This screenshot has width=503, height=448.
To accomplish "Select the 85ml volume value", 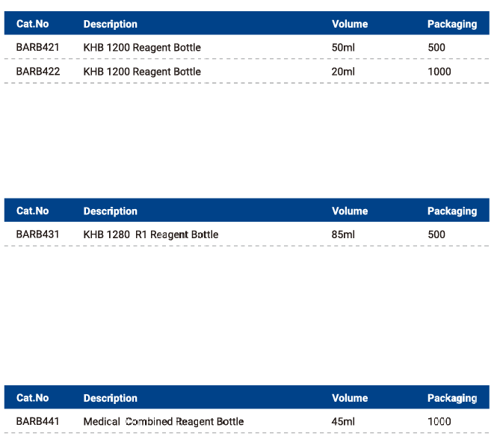I will coord(343,234).
